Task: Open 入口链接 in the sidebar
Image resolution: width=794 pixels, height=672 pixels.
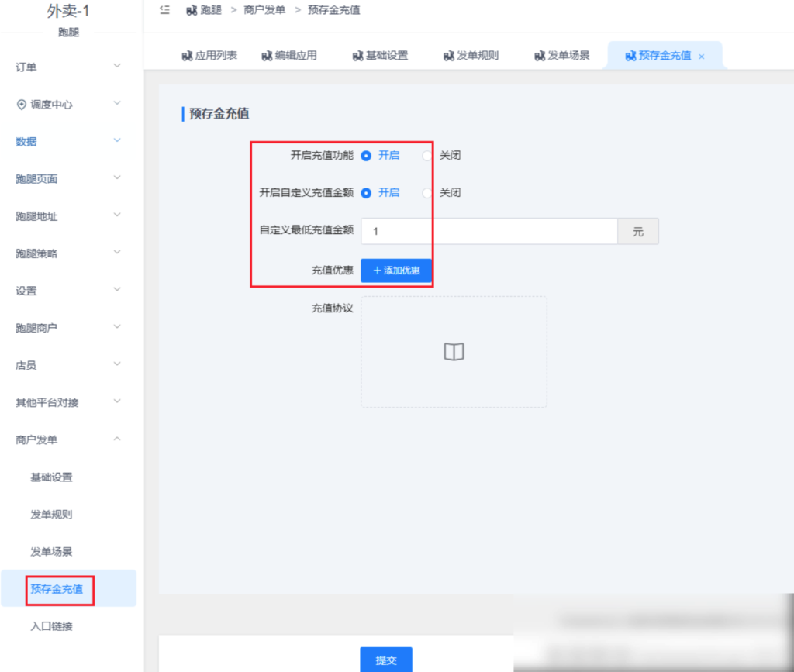Action: (x=51, y=625)
